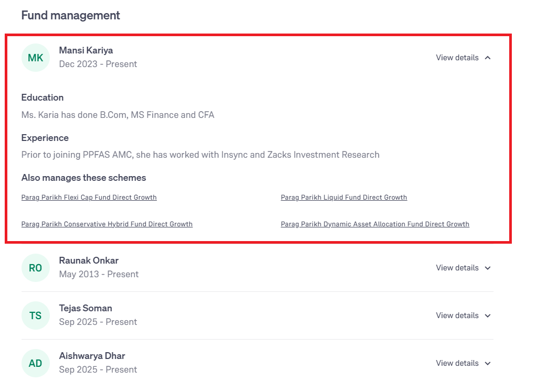Click the 'Prior to joining PPFAS AMC' text
Viewport: 537px width, 392px height.
(x=200, y=155)
